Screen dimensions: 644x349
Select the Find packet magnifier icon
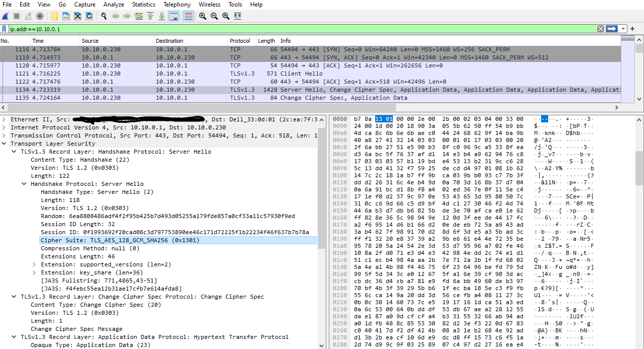104,16
